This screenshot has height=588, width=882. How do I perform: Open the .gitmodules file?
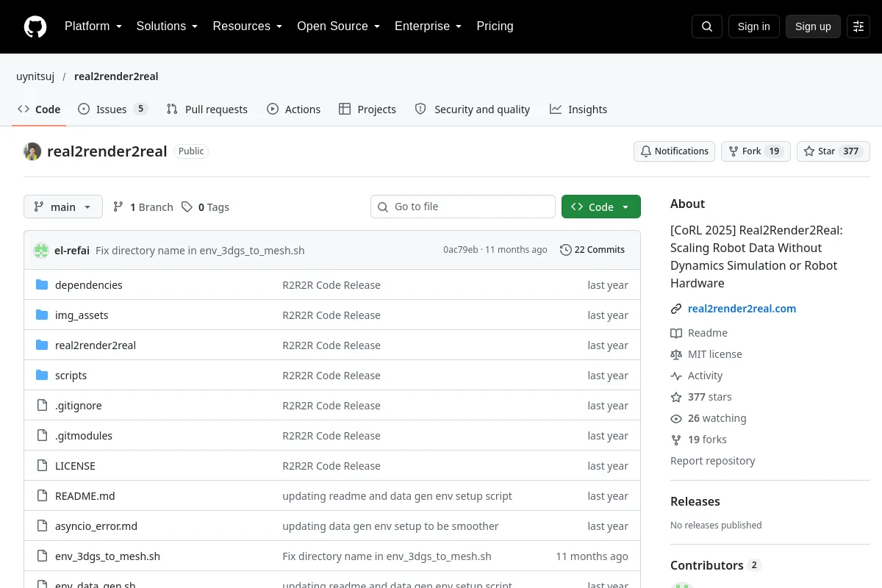point(84,436)
